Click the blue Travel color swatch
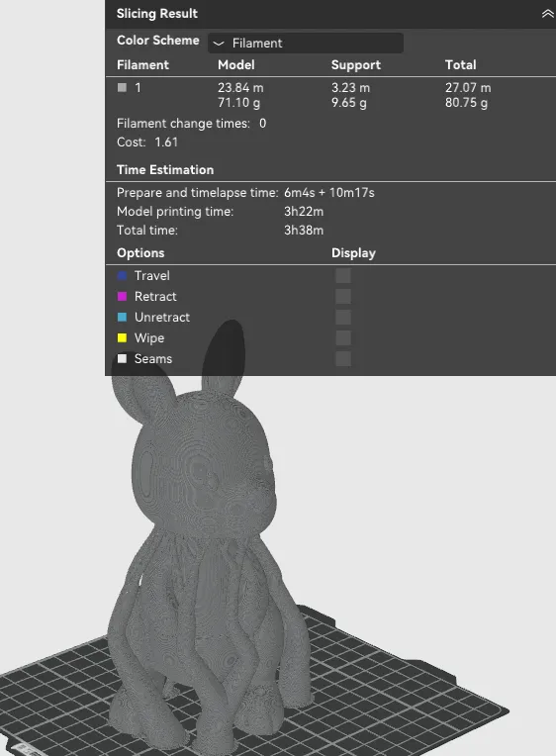The height and width of the screenshot is (756, 556). click(x=122, y=275)
